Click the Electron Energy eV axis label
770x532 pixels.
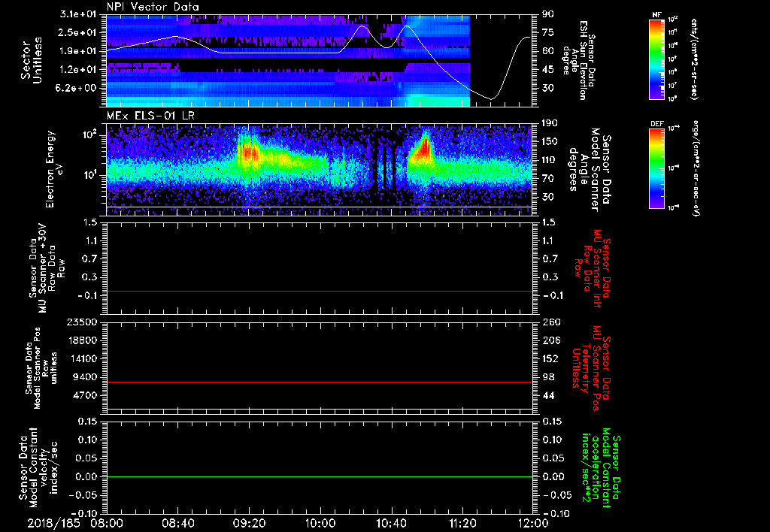[x=54, y=169]
